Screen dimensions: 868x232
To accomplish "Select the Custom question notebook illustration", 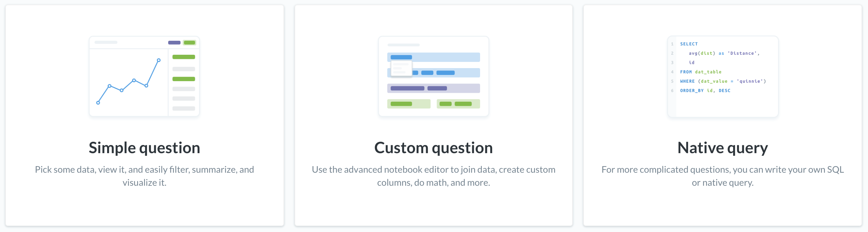I will [433, 76].
